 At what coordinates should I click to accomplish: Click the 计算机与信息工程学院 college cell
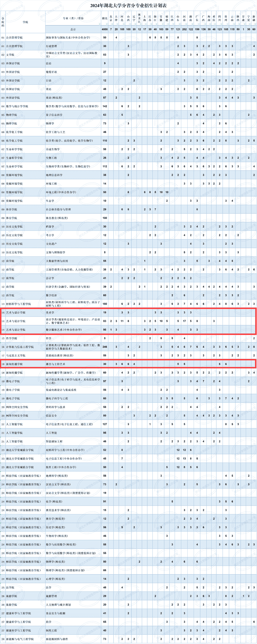[x=25, y=347]
